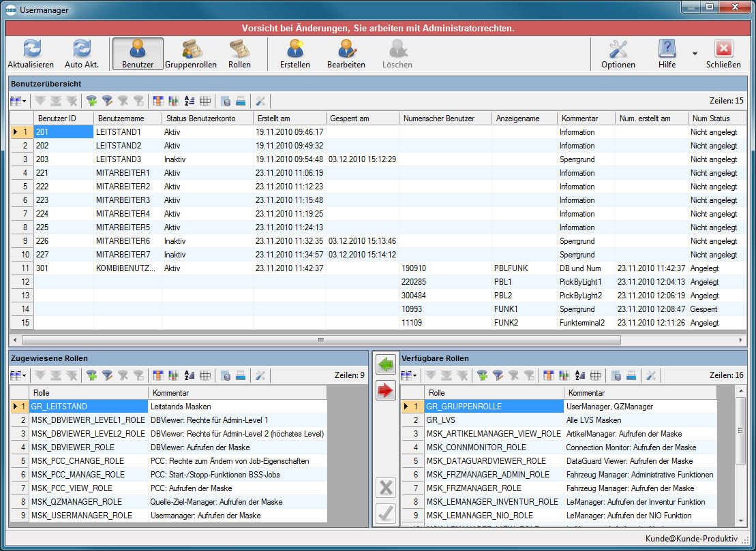Click A-Z sort icon in Benutzerübersicht toolbar
Screen dimensions: 756x551
[x=190, y=101]
